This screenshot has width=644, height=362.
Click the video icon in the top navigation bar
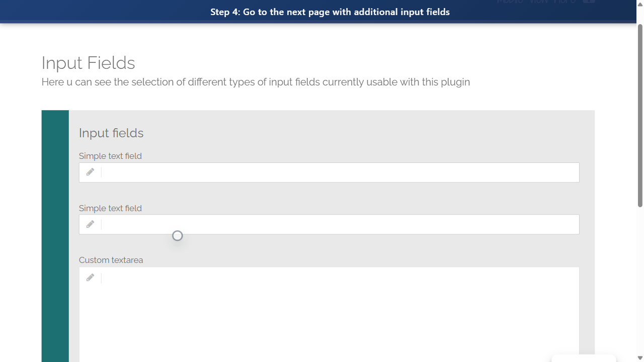click(x=588, y=2)
